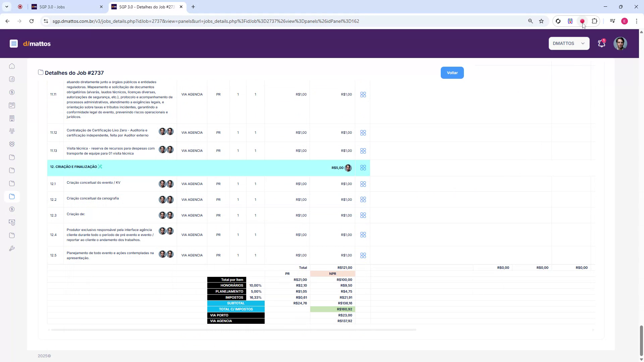Screen dimensions: 644x362
Task: Open the calendar icon in the sidebar
Action: click(x=12, y=105)
